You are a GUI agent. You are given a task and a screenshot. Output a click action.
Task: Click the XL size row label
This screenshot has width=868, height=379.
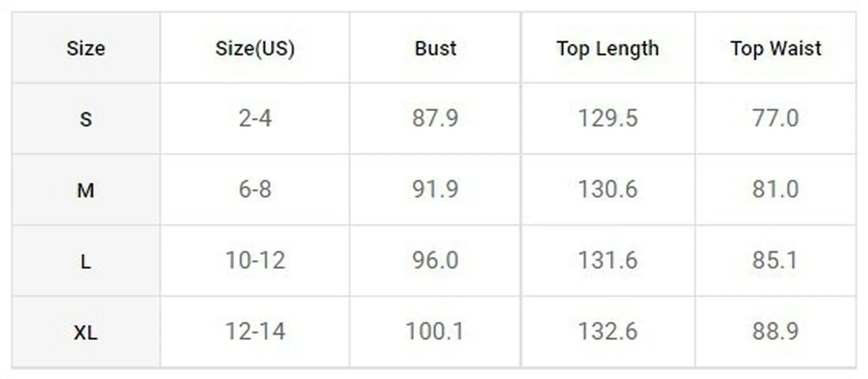(x=86, y=333)
